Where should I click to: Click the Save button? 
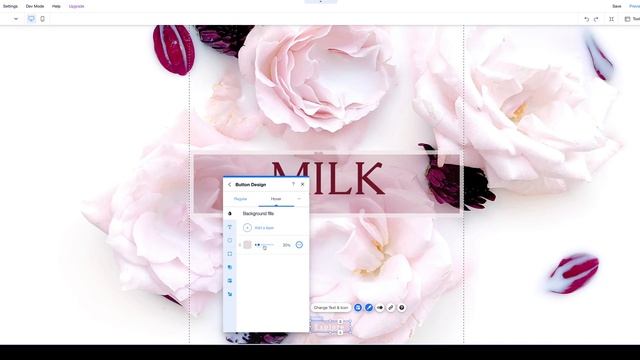tap(617, 7)
